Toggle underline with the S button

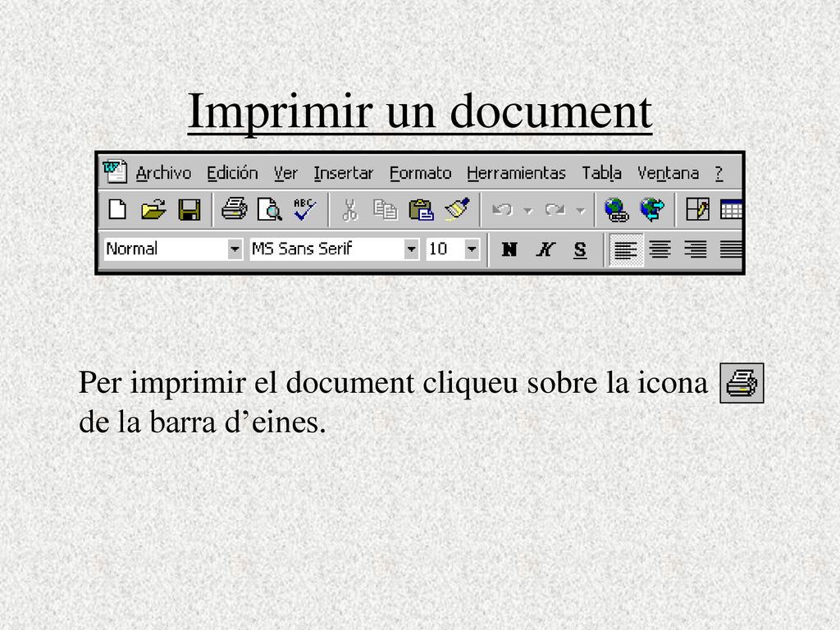[580, 249]
